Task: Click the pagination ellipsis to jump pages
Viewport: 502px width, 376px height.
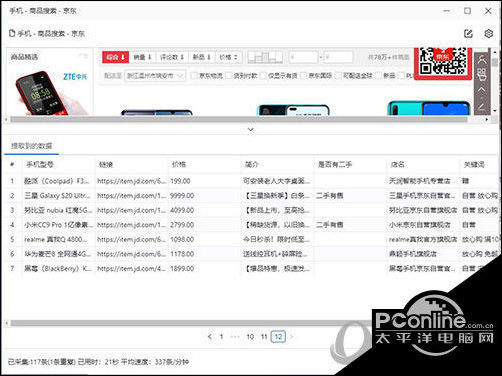Action: point(235,337)
